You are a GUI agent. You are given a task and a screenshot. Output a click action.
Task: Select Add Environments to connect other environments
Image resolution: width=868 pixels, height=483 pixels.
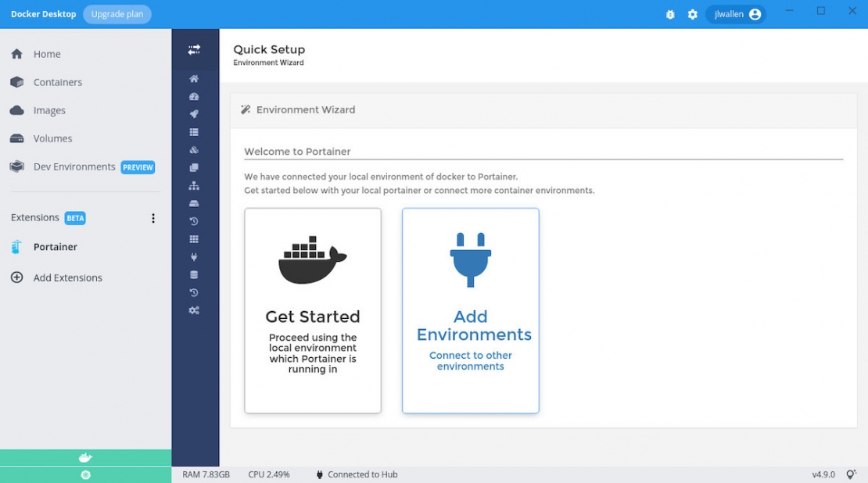(470, 309)
